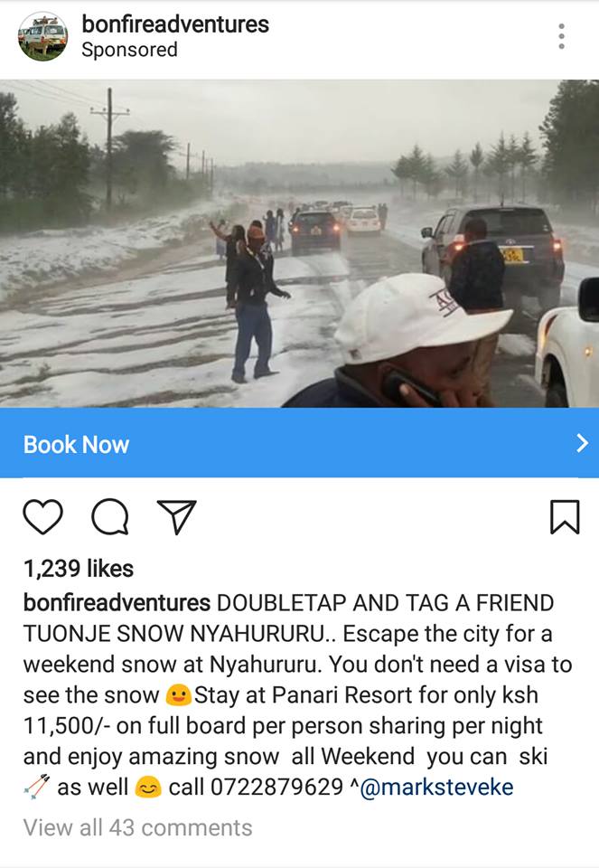Image resolution: width=599 pixels, height=868 pixels.
Task: Tap the ski poles emoji
Action: pos(37,787)
